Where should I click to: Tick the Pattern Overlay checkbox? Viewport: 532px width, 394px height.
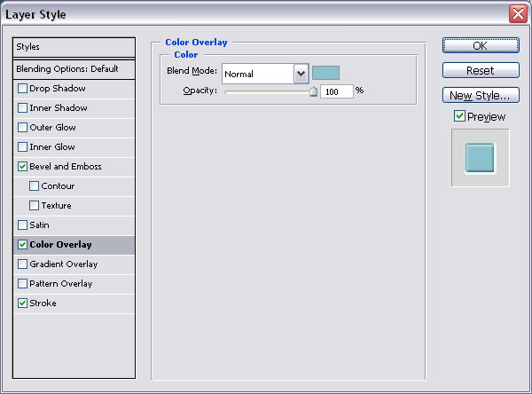(22, 284)
